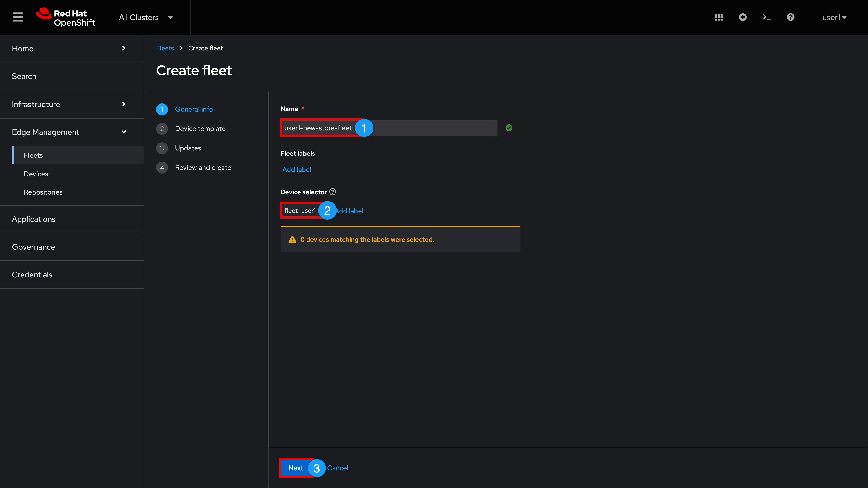
Task: Toggle the hamburger navigation menu
Action: coord(18,17)
